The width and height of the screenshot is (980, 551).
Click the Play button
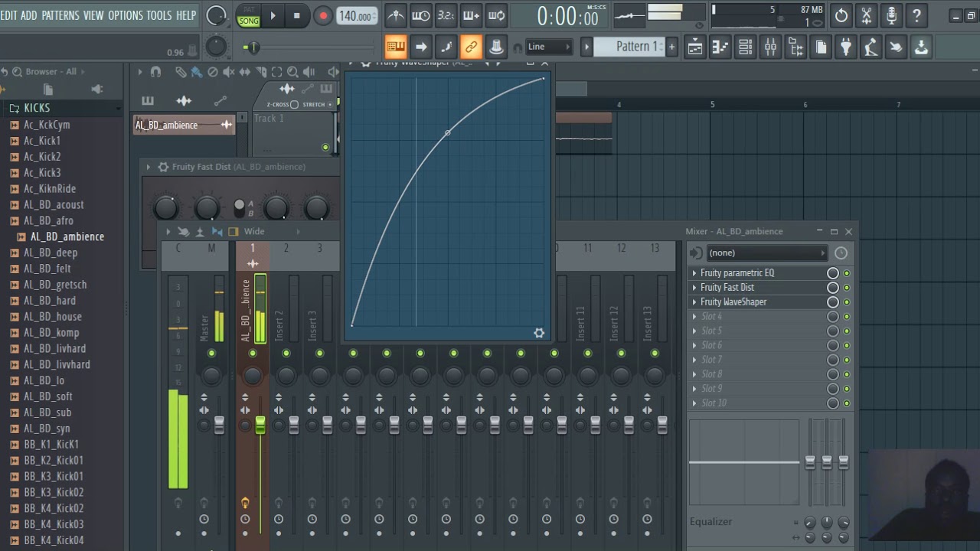pos(273,15)
